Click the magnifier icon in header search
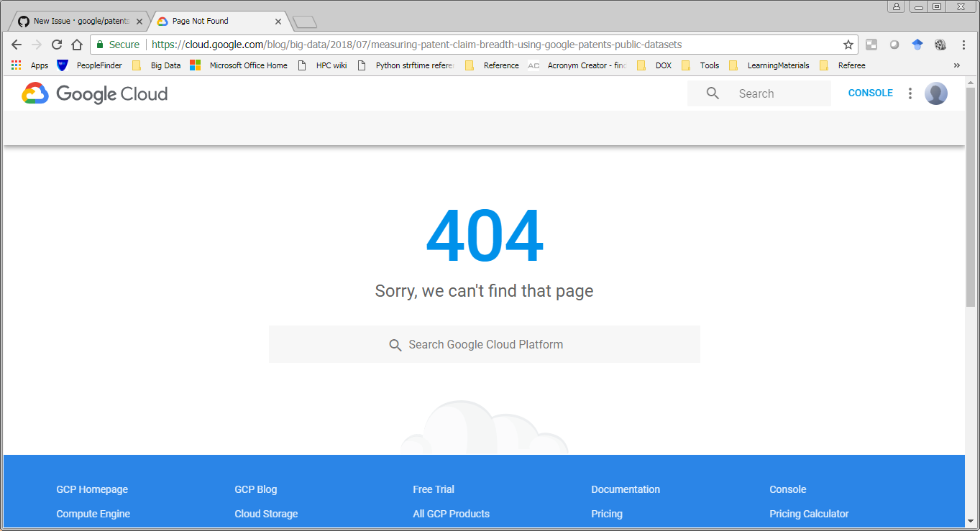 coord(713,93)
